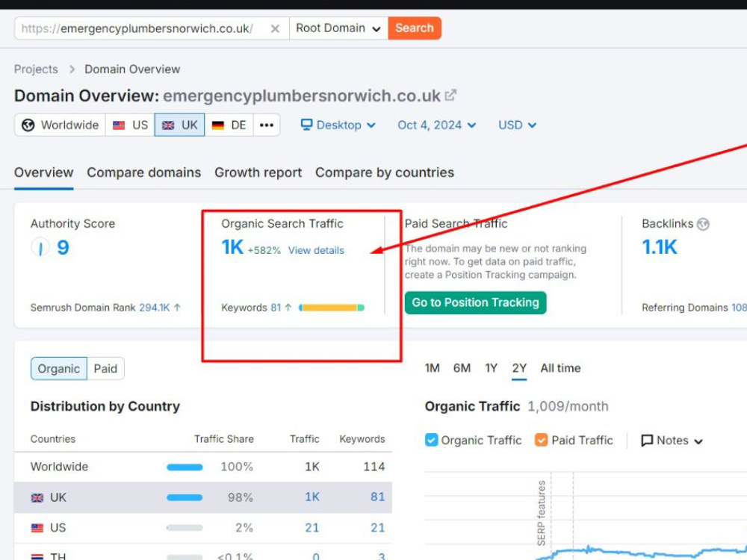The height and width of the screenshot is (560, 747).
Task: Click the UK traffic share bar
Action: [185, 497]
